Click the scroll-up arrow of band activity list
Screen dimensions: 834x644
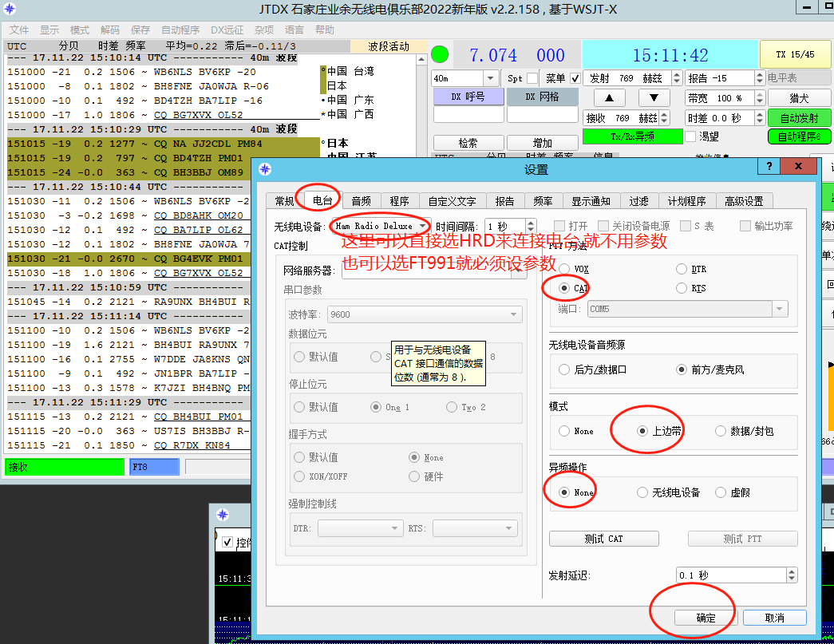click(x=421, y=59)
